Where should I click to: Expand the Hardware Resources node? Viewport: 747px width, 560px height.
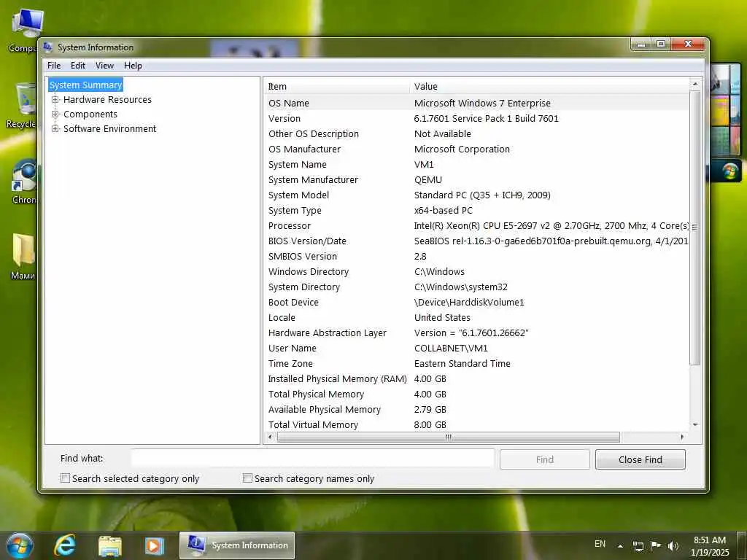[x=55, y=99]
